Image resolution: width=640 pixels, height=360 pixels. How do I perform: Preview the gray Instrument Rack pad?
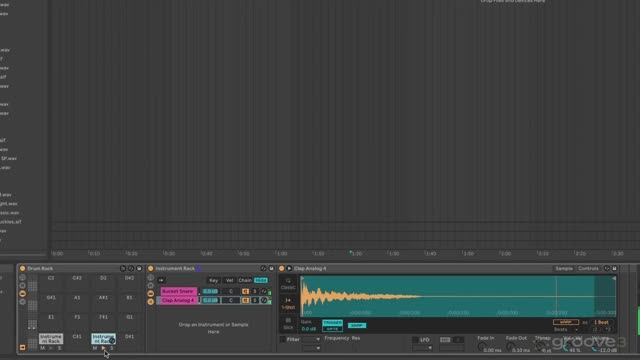51,348
